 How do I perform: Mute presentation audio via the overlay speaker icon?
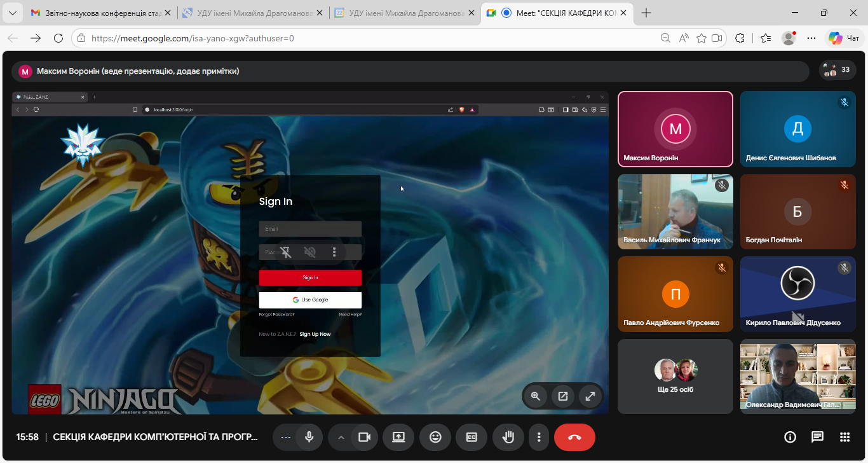point(310,252)
